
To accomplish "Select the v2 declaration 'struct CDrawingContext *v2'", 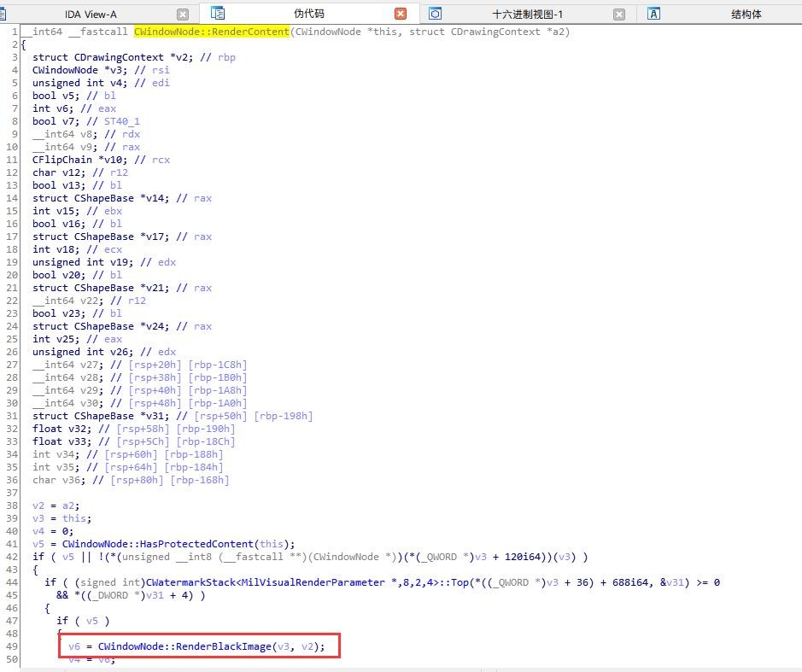I will coord(113,57).
